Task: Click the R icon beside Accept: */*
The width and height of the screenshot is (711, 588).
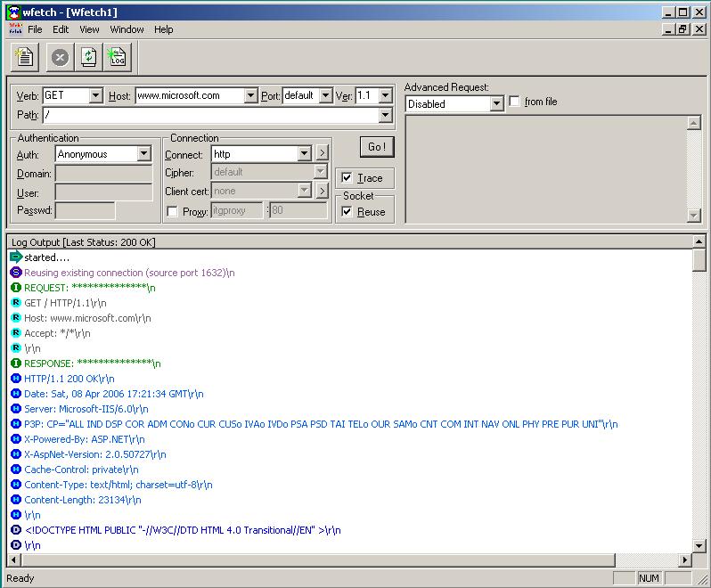Action: point(16,333)
